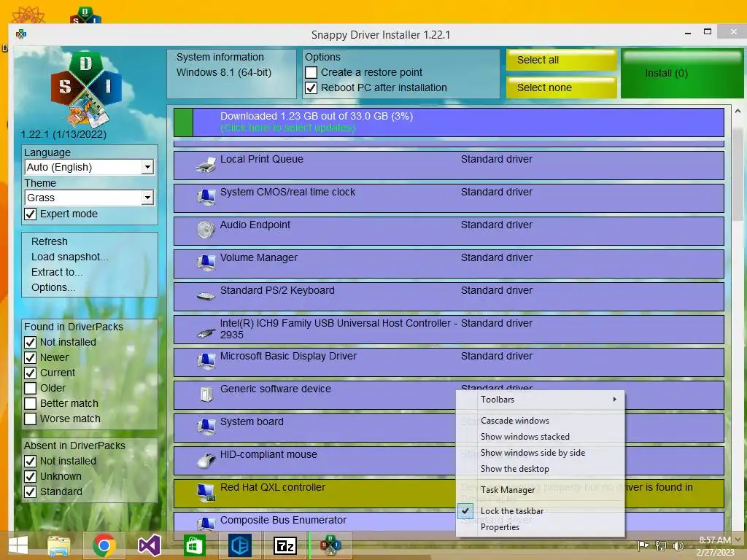Toggle Expert mode checkbox
The image size is (747, 560).
31,214
